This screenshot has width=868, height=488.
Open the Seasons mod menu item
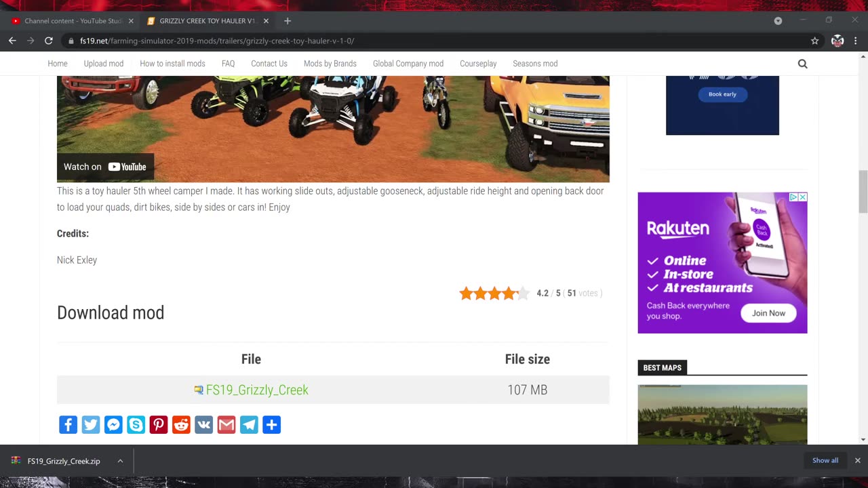(535, 64)
